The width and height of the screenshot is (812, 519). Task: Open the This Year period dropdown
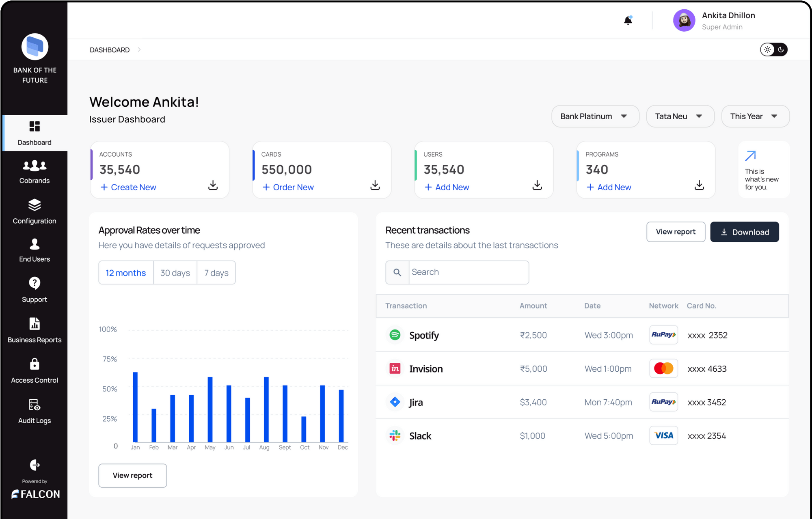coord(755,116)
